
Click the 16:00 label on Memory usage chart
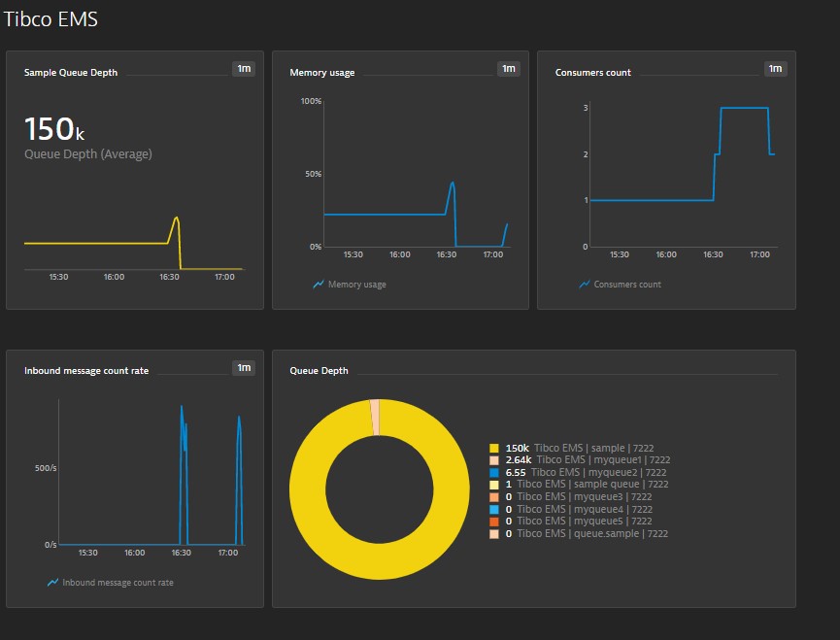400,254
